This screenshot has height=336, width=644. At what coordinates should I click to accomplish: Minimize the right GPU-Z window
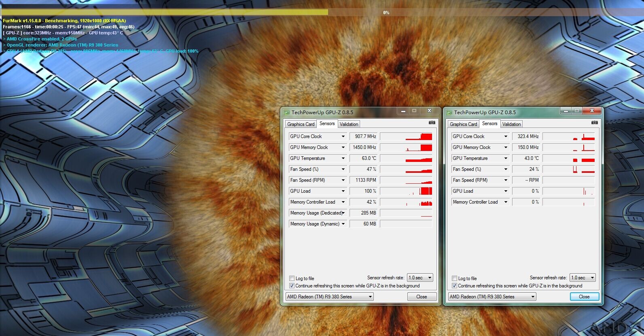(x=566, y=111)
